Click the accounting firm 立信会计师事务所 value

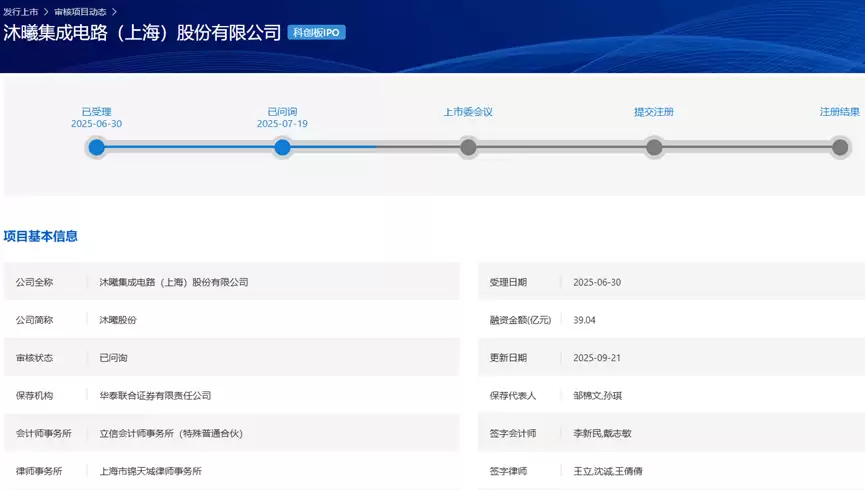tap(170, 434)
